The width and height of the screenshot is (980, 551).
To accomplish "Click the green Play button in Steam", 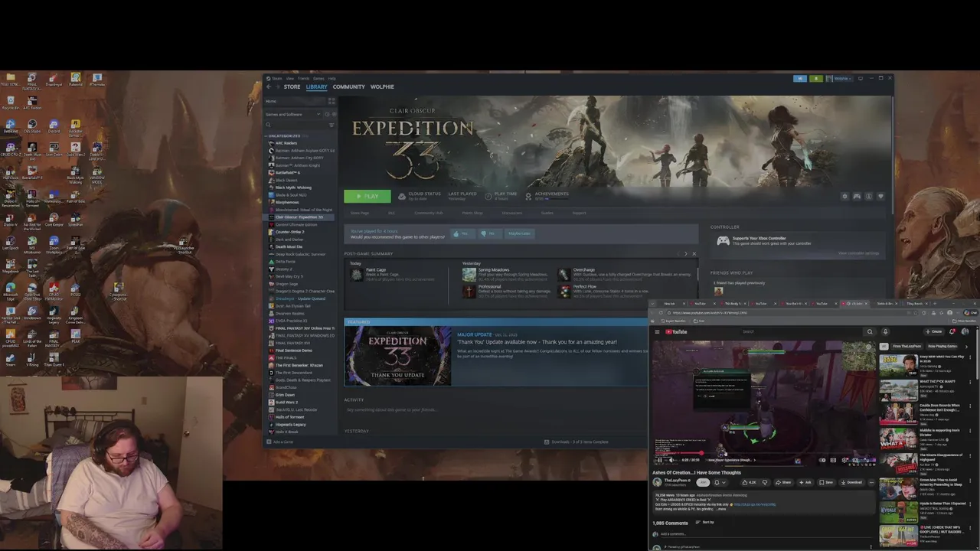I will tap(367, 197).
